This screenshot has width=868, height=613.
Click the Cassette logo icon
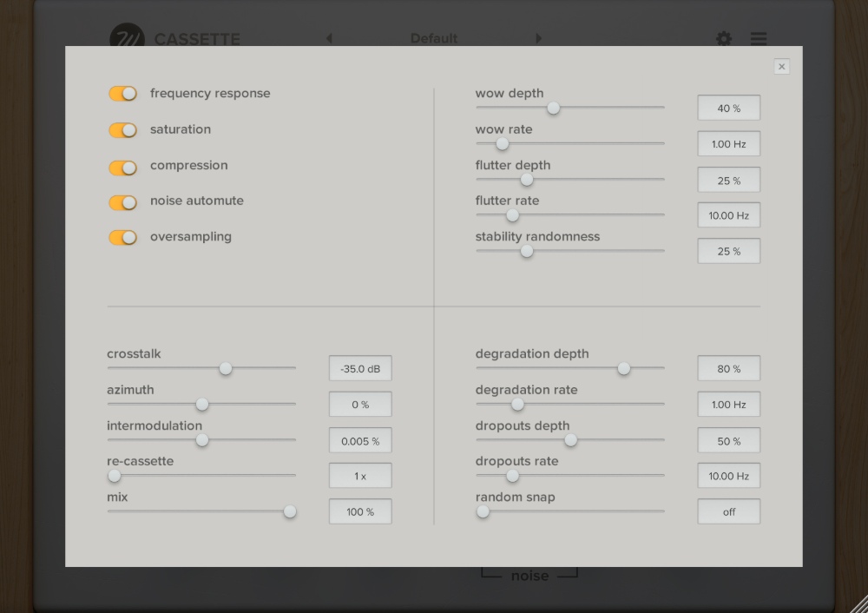[127, 37]
